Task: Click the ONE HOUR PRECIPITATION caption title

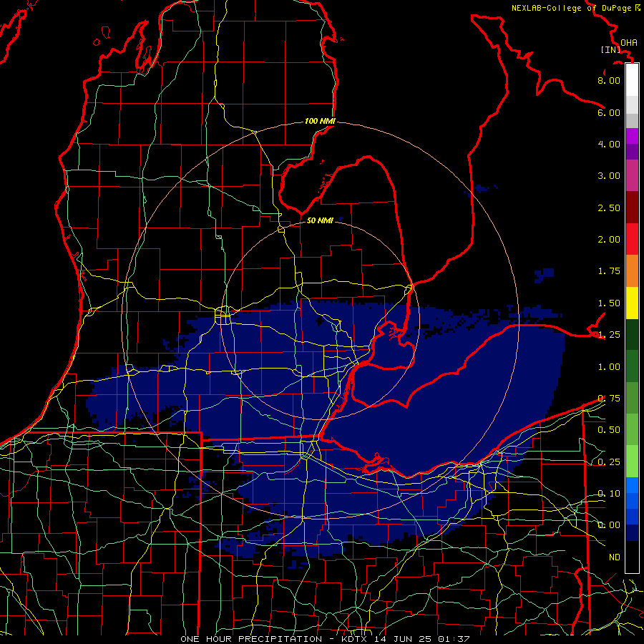Action: (x=251, y=639)
